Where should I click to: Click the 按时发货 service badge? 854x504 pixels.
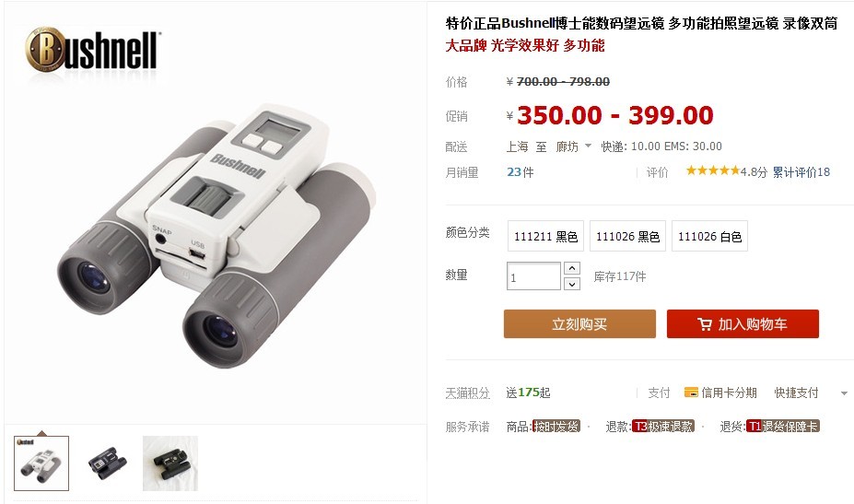pyautogui.click(x=556, y=426)
